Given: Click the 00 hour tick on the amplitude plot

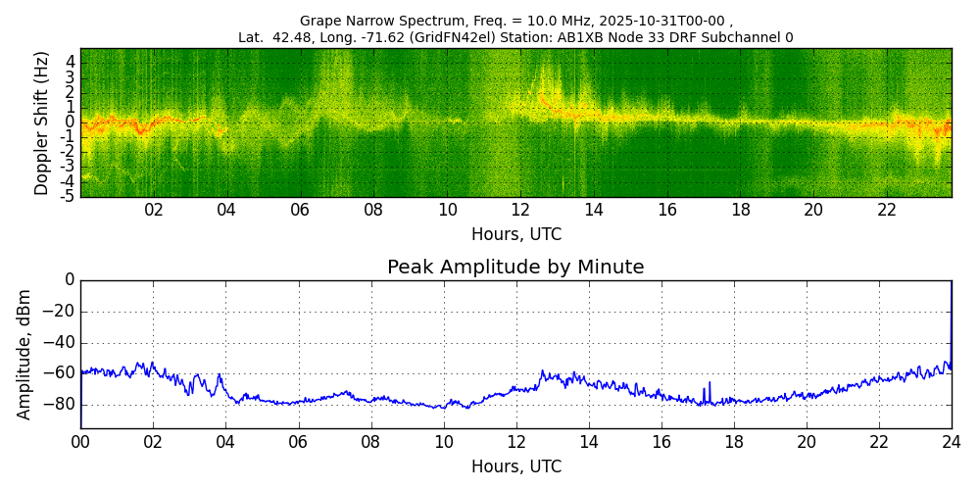Looking at the screenshot, I should coord(80,441).
